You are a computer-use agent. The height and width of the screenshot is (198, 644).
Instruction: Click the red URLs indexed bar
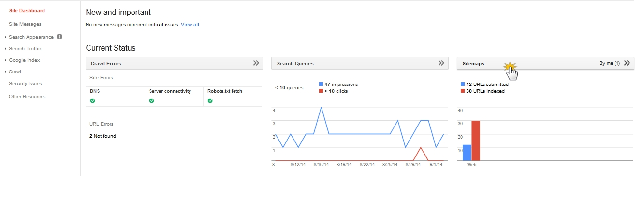pos(476,141)
